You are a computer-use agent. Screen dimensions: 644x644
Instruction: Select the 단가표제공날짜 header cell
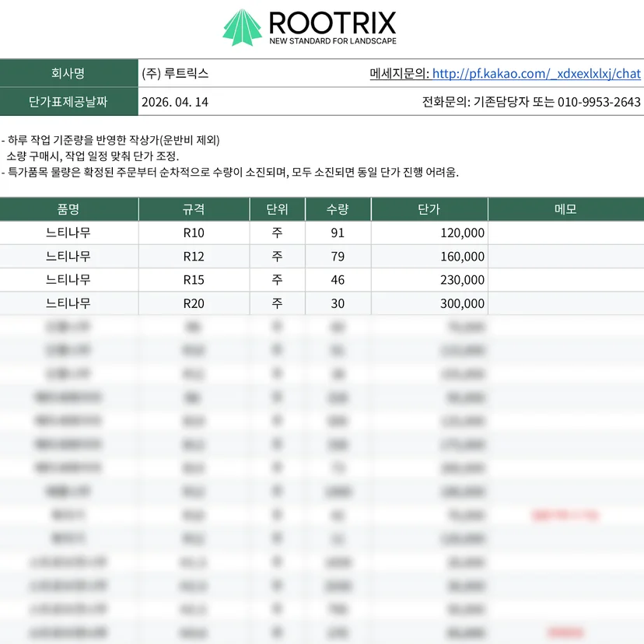click(68, 101)
